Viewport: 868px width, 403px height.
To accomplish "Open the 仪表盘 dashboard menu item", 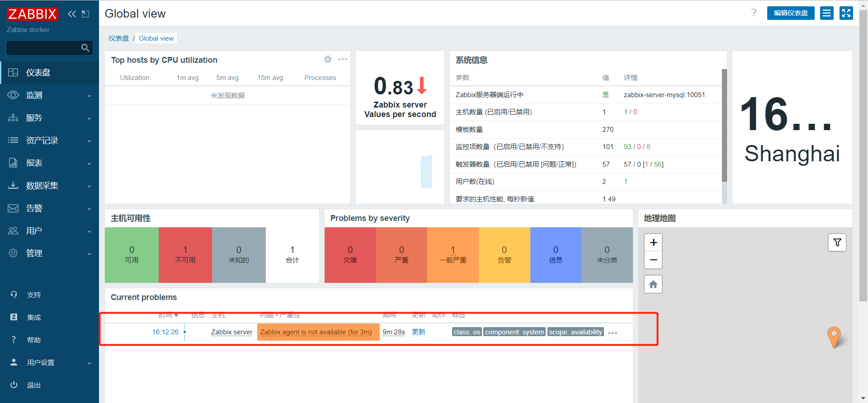I will coord(49,73).
